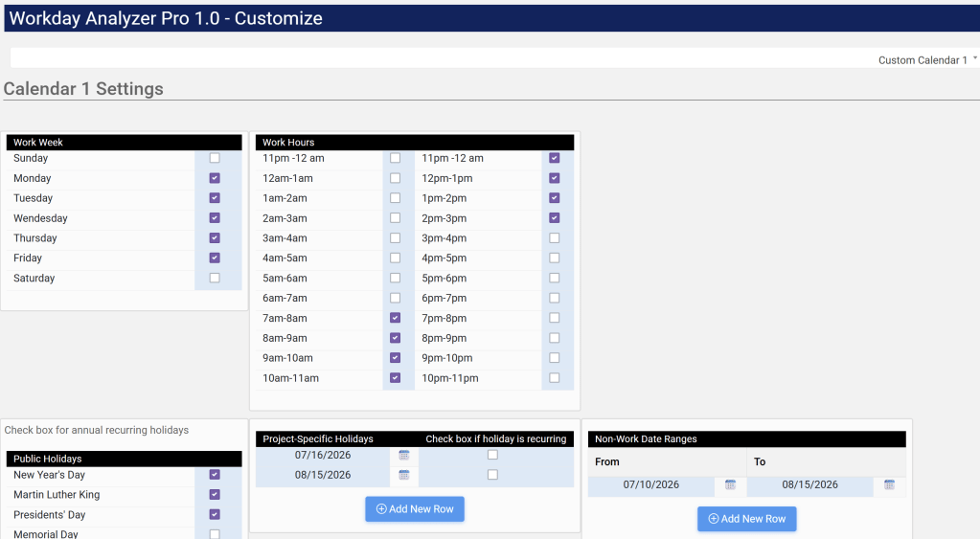Image resolution: width=980 pixels, height=539 pixels.
Task: Uncheck the 8am-9am work hour
Action: point(395,338)
